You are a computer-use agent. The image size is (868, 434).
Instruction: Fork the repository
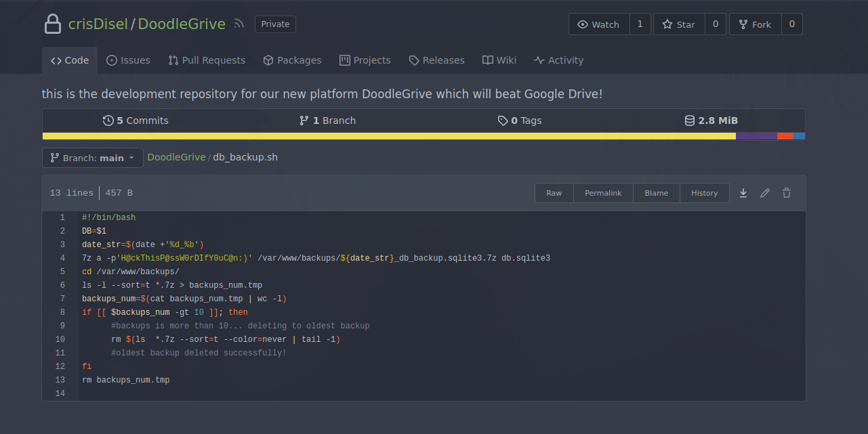pos(754,24)
